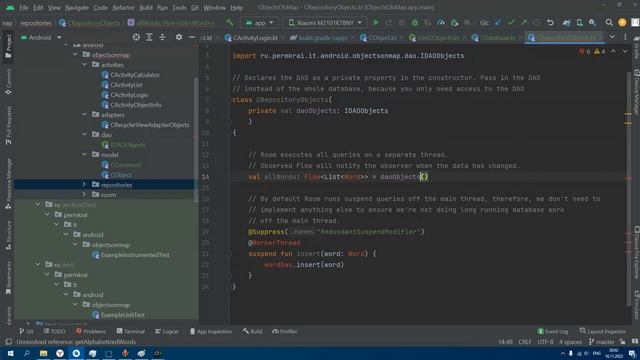Switch to CActivityLogin.kt tab
640x360 pixels.
tap(251, 38)
